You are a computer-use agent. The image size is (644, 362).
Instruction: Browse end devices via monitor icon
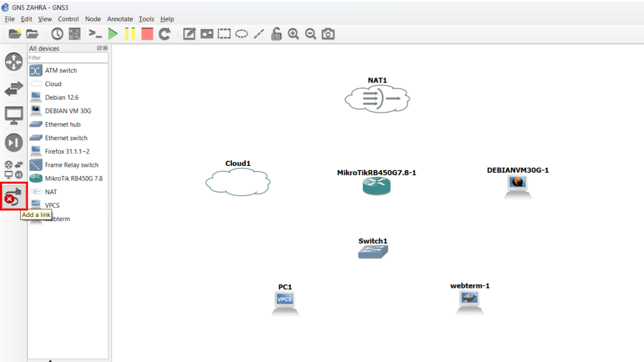click(14, 115)
